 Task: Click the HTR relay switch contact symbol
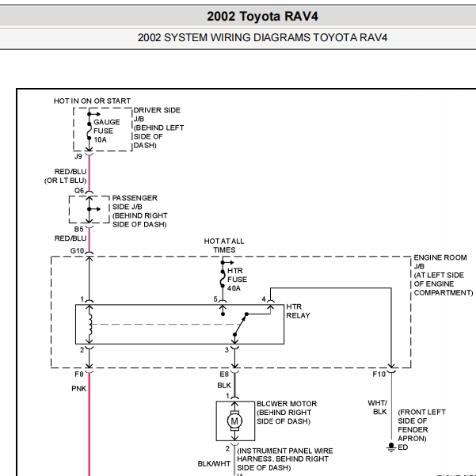[x=241, y=324]
